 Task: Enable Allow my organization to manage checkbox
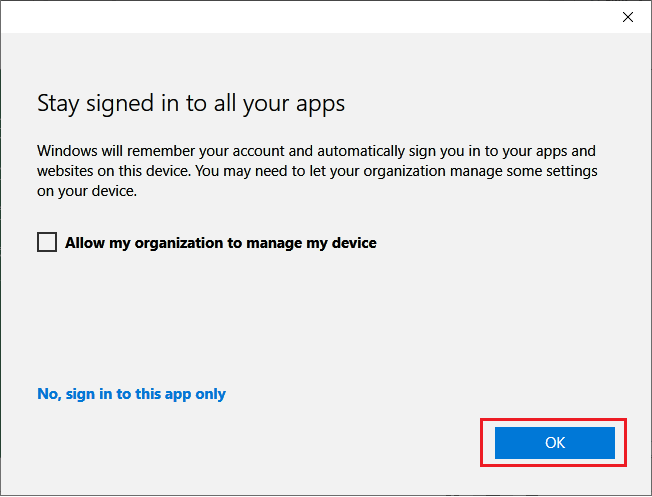point(47,242)
